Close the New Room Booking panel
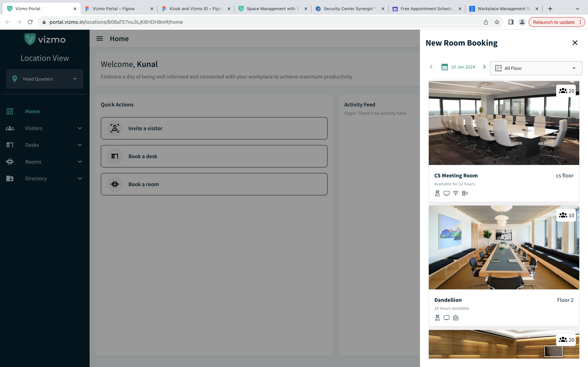This screenshot has width=588, height=367. [x=575, y=43]
